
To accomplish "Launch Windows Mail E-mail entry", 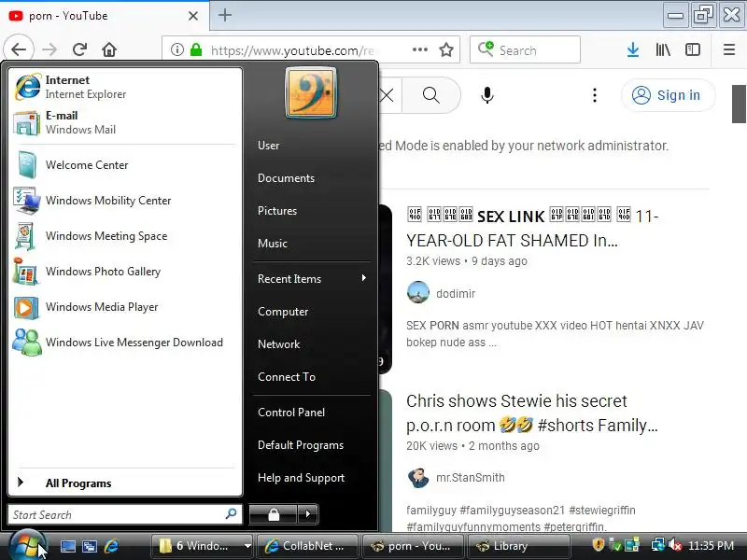I will [125, 122].
